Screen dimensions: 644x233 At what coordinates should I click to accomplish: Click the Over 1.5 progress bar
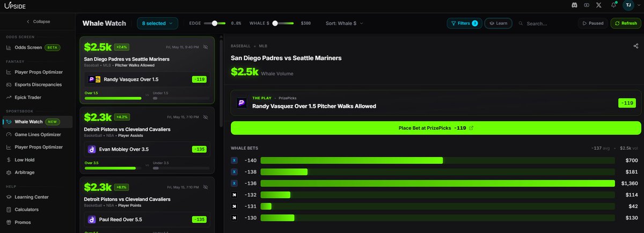(113, 98)
